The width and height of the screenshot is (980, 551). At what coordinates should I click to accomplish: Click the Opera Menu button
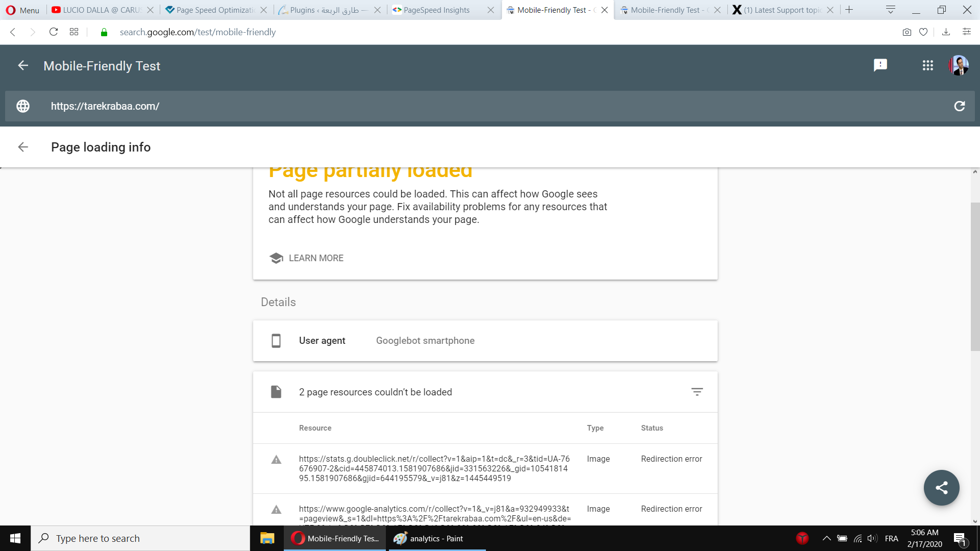pos(22,10)
